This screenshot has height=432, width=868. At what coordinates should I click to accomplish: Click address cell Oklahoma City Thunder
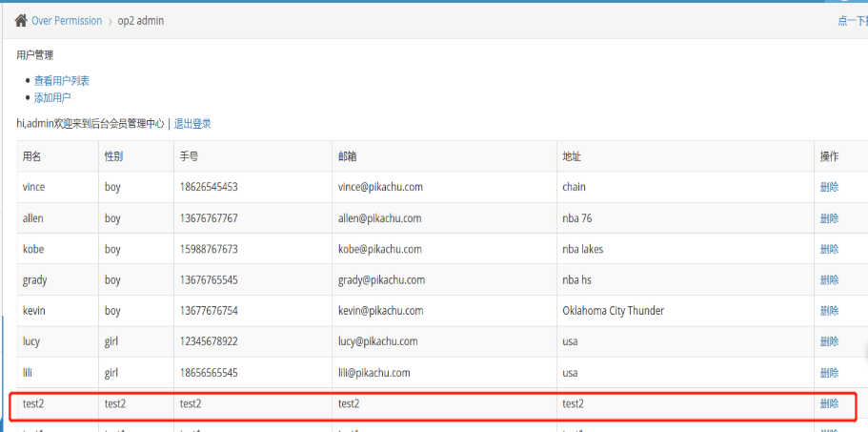pos(614,311)
